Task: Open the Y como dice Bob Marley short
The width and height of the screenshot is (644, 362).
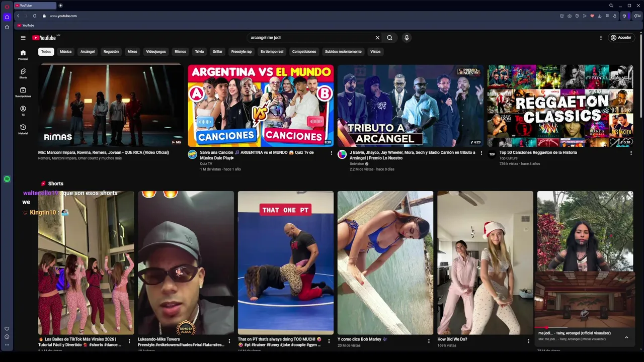Action: [385, 262]
